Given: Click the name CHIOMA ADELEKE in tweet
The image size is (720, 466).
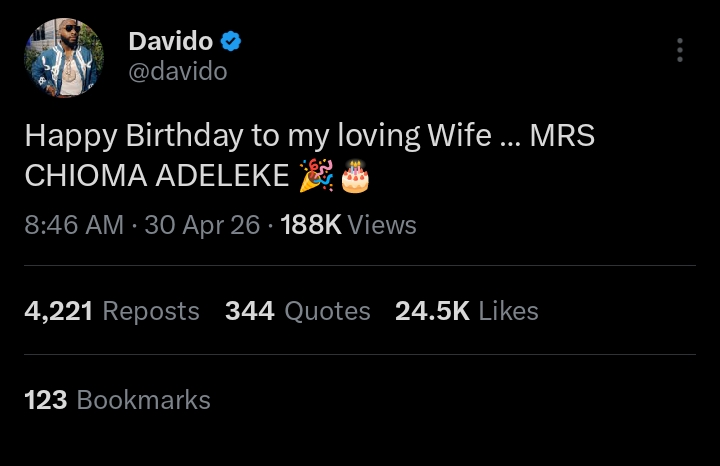Looking at the screenshot, I should (x=157, y=175).
